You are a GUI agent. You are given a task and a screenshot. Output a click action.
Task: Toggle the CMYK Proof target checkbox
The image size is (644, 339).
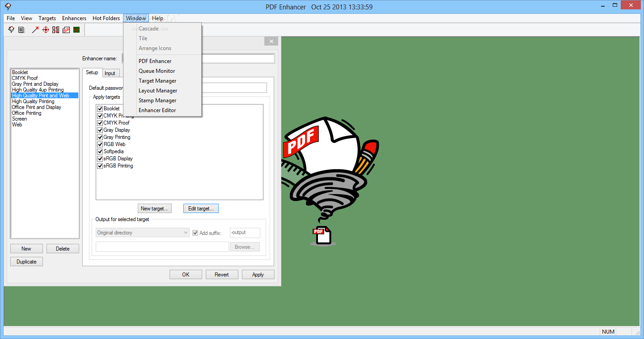click(x=100, y=123)
